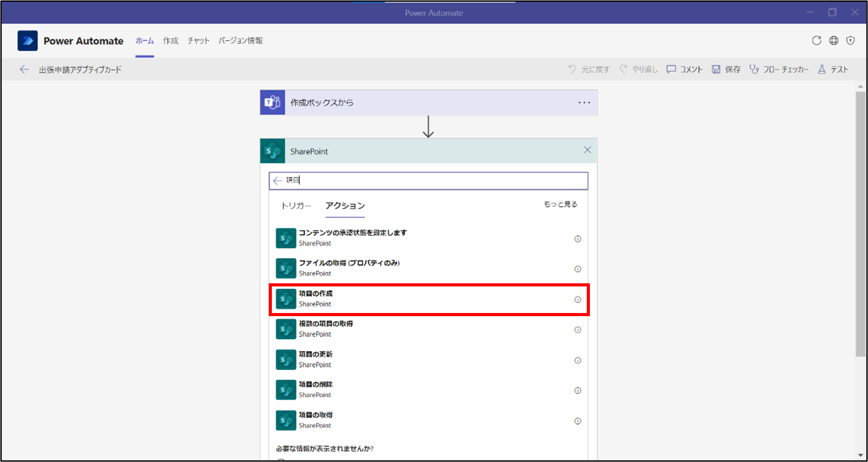Image resolution: width=868 pixels, height=462 pixels.
Task: Select 項目の削除 action
Action: (428, 390)
